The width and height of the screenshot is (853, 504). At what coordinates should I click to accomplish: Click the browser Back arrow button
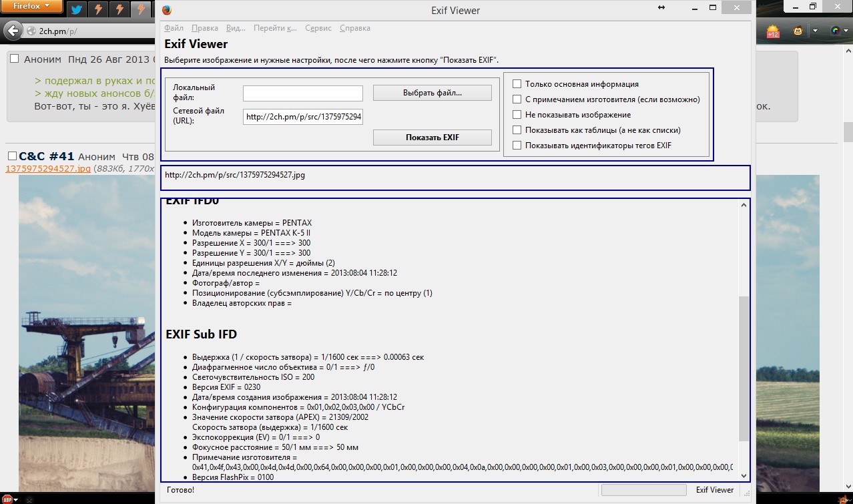pos(12,31)
